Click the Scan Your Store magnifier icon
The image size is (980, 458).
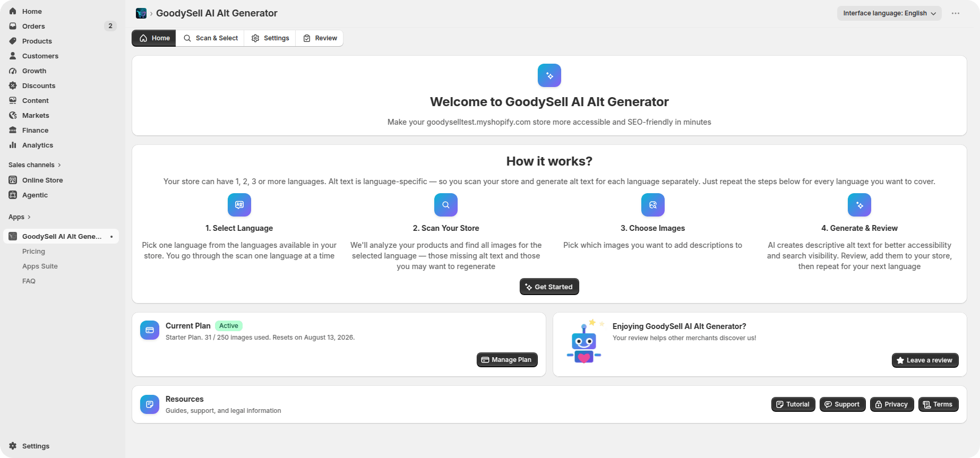(446, 205)
